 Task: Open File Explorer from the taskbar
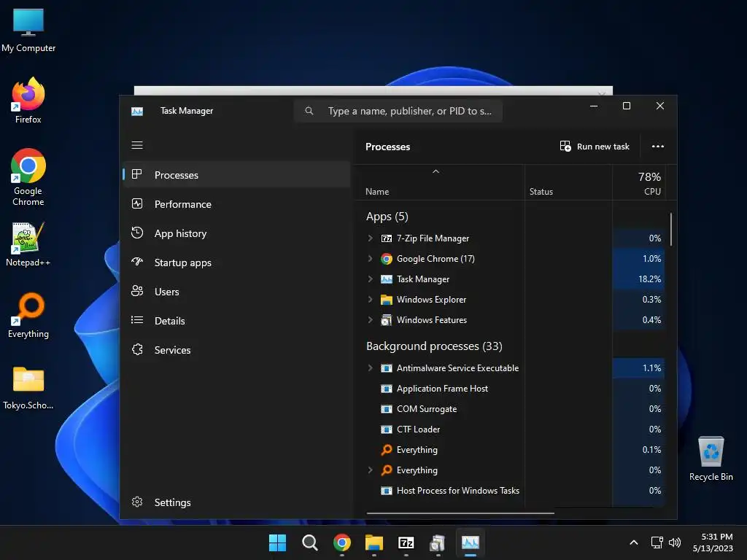coord(374,542)
